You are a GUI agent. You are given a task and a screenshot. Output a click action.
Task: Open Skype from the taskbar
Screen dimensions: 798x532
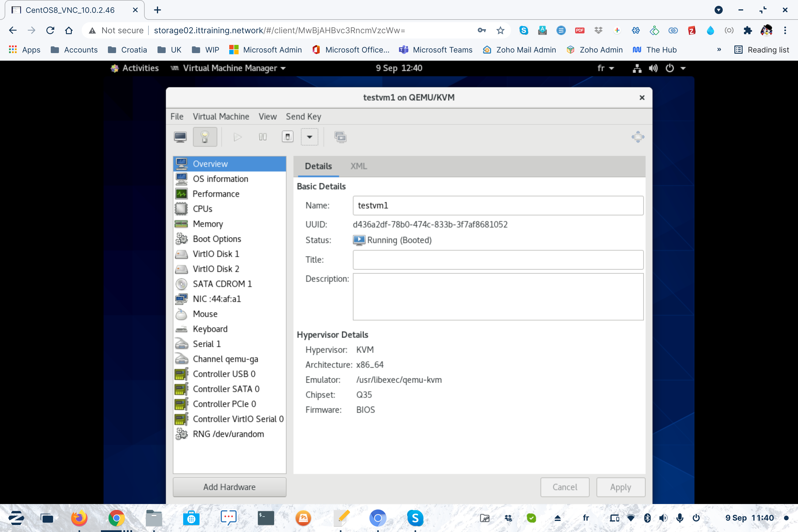coord(415,518)
